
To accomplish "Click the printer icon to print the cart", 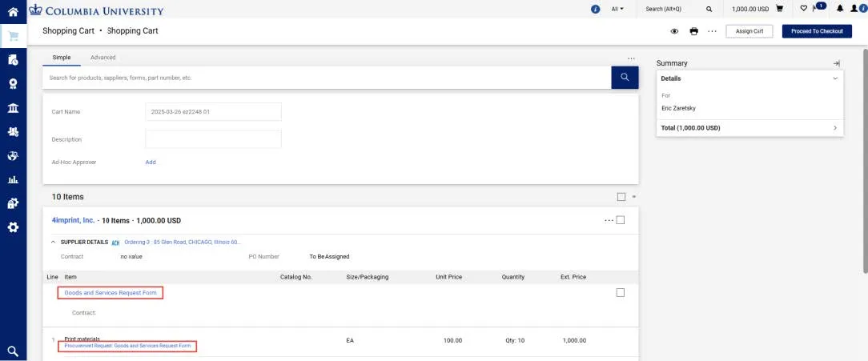I will click(693, 31).
